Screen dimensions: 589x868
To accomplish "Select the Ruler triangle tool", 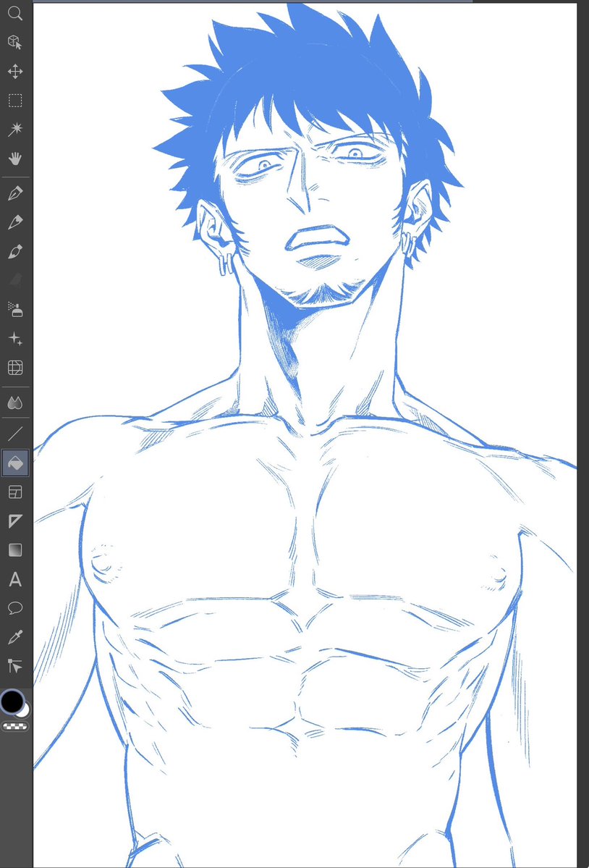I will pyautogui.click(x=15, y=521).
